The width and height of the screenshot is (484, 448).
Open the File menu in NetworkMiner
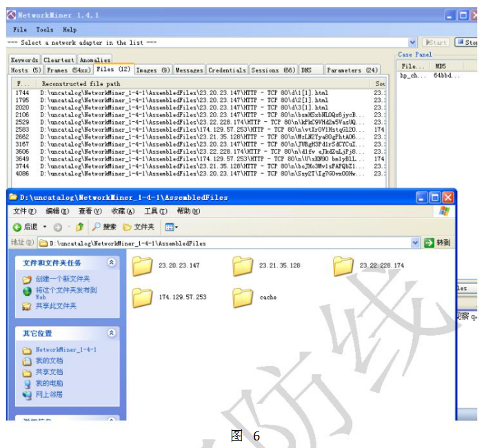(20, 30)
